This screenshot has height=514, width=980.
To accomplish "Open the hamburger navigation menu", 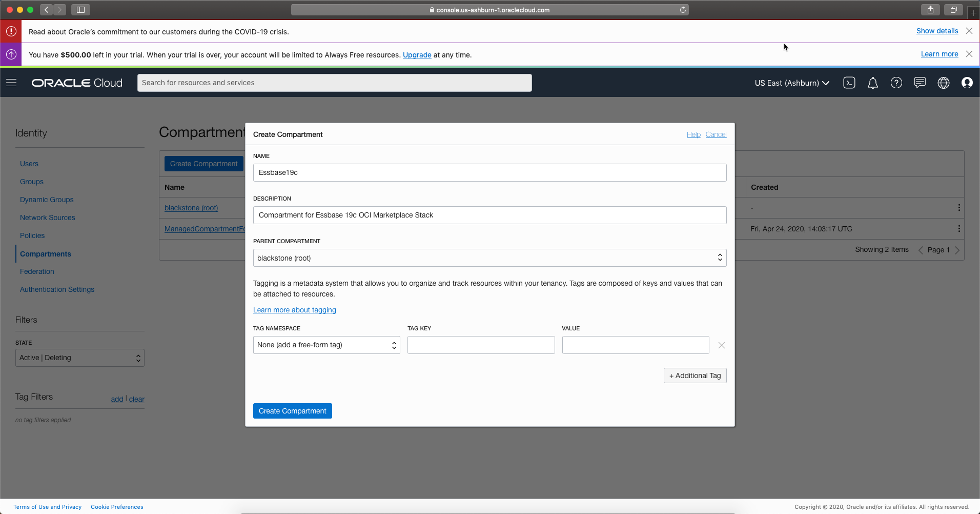I will pyautogui.click(x=11, y=83).
